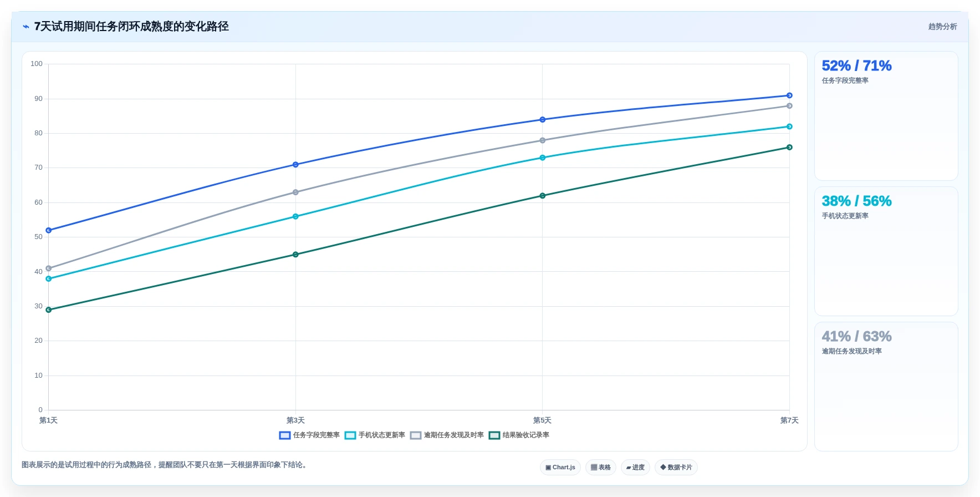Click the green legend swatch for 结果验收记录率
This screenshot has width=980, height=497.
coord(494,435)
